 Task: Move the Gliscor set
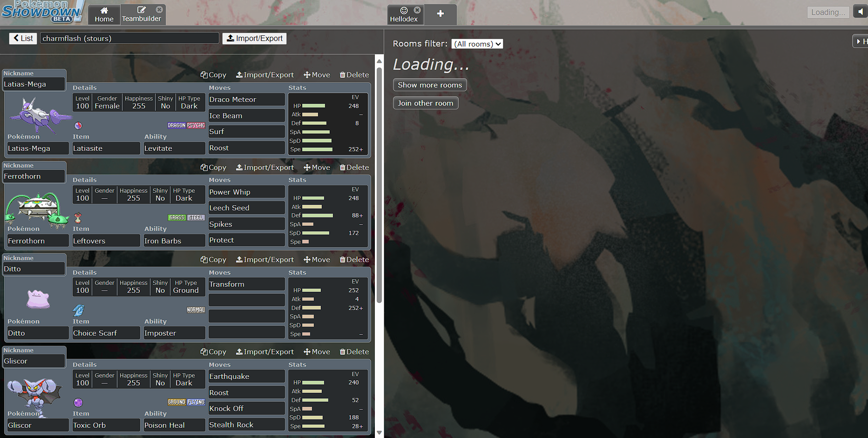click(317, 352)
